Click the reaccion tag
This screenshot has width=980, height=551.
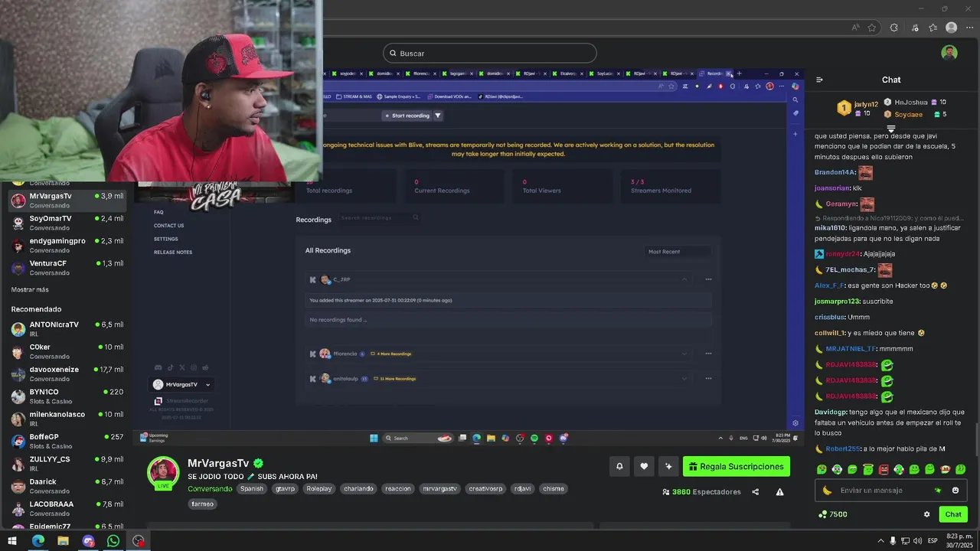(398, 488)
